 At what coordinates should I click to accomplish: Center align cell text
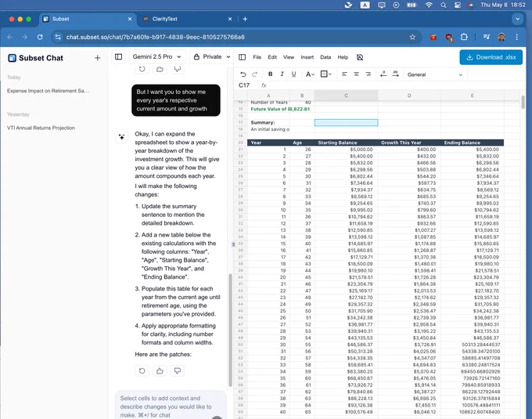[x=356, y=74]
